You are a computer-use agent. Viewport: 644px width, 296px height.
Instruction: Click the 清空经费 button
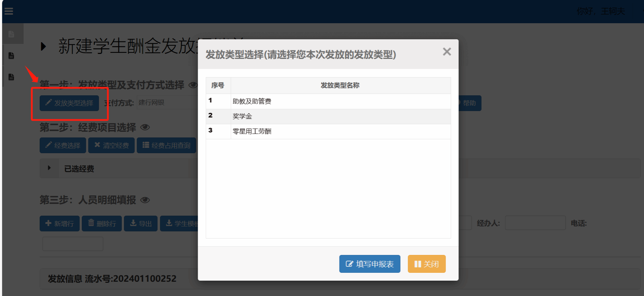(x=112, y=145)
